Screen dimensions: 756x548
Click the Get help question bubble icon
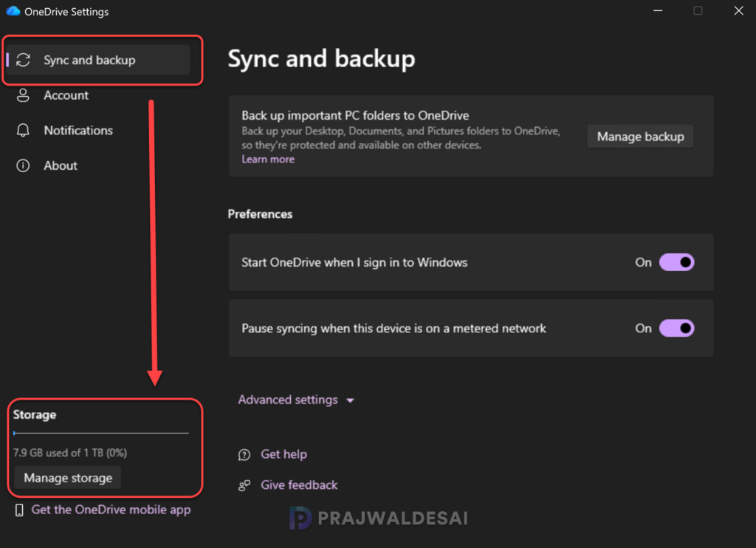(x=244, y=454)
